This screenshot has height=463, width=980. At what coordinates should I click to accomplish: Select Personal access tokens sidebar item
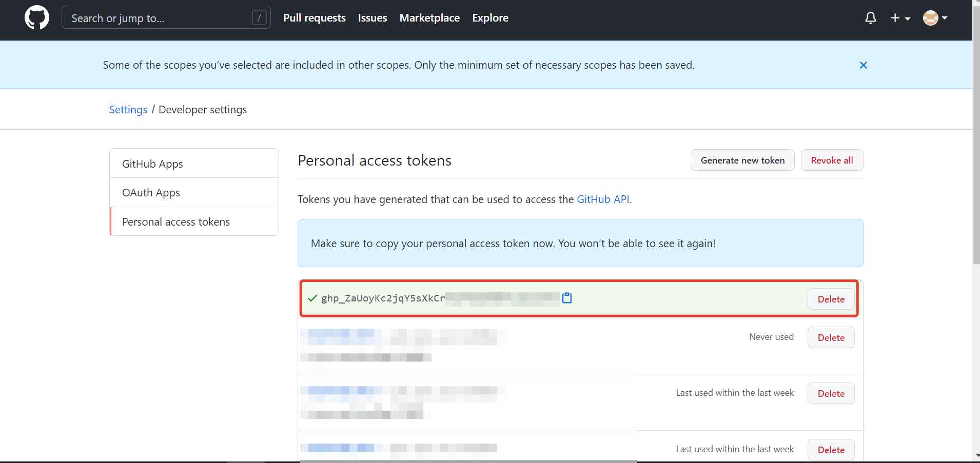pos(176,222)
